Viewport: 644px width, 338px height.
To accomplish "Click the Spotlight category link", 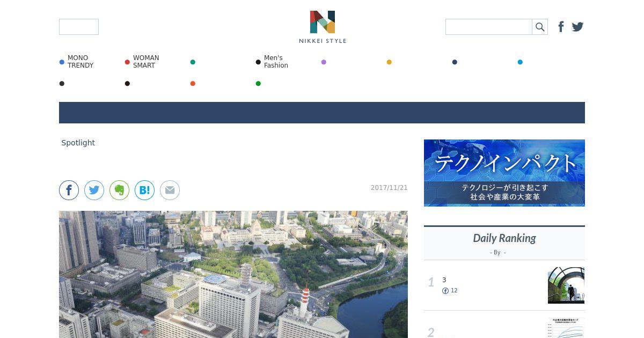I will [x=78, y=143].
